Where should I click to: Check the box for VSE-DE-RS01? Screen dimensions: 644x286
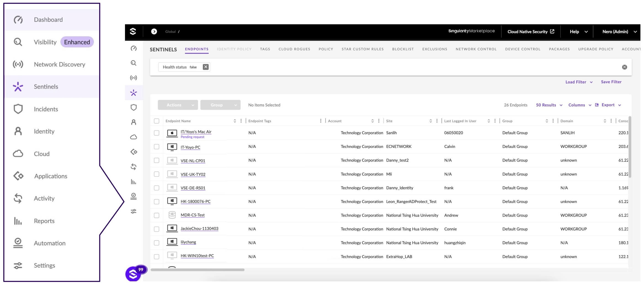pos(156,188)
